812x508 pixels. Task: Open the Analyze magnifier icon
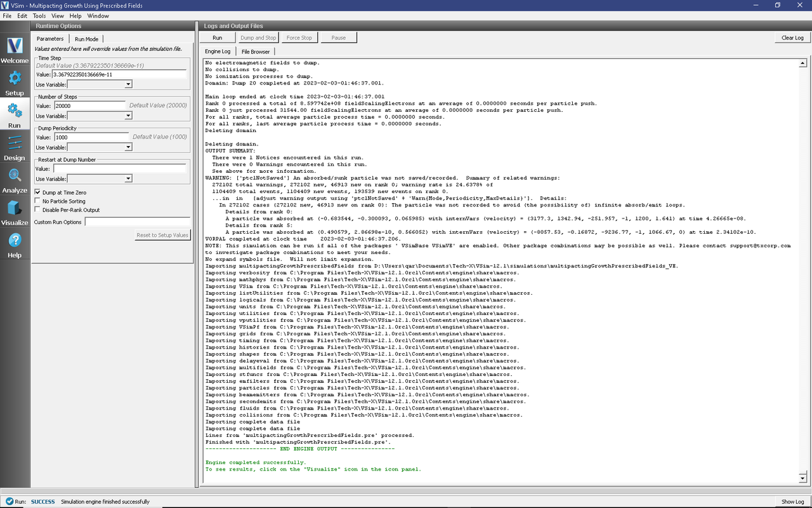[x=15, y=179]
